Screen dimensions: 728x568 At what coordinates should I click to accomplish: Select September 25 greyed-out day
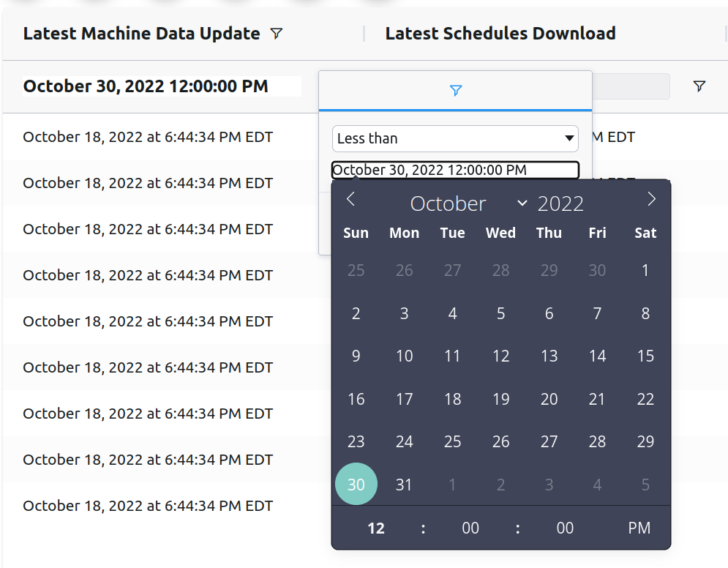(356, 270)
